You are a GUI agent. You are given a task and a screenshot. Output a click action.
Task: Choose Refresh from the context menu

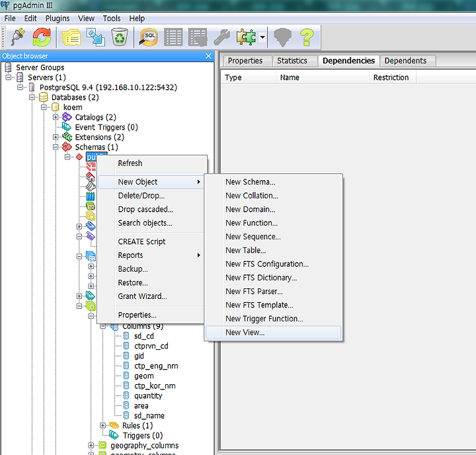click(x=152, y=163)
